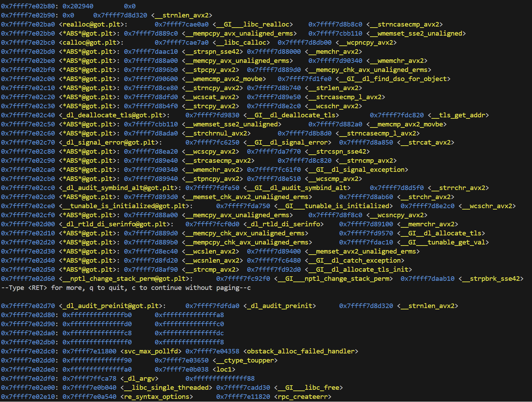Image resolution: width=532 pixels, height=402 pixels.
Task: Select the __GI__dl_deallocate_tls symbol
Action: [291, 115]
